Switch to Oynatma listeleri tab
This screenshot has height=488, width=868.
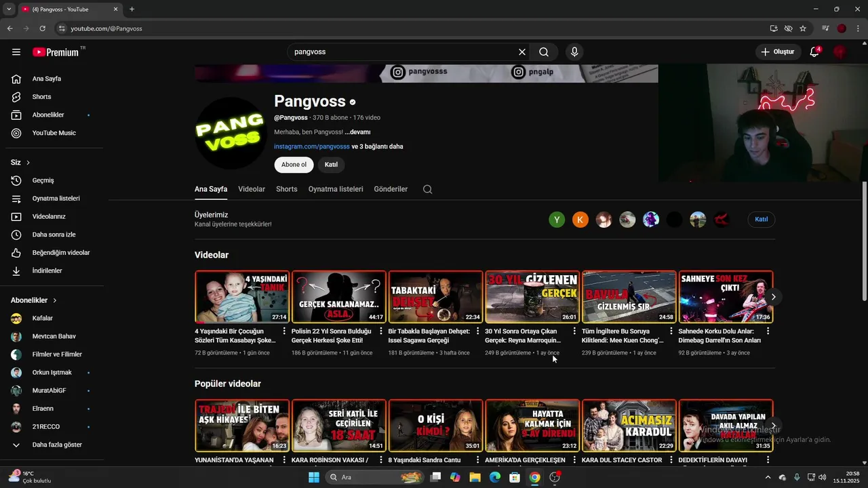(336, 190)
